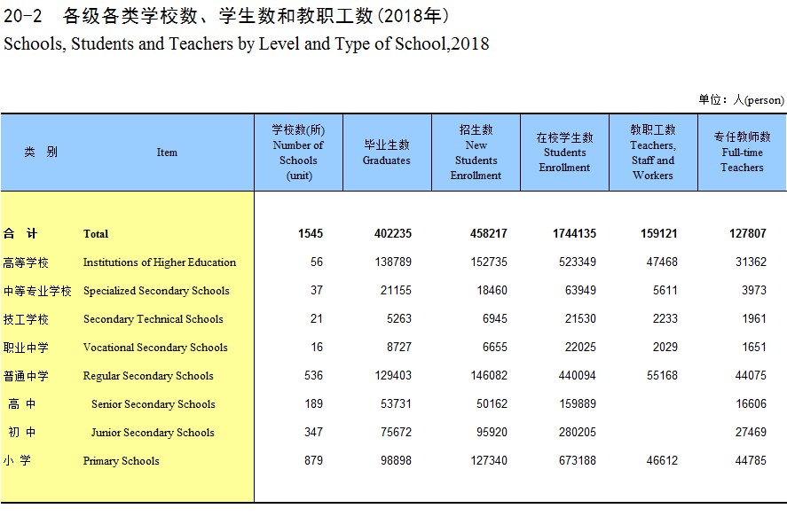The width and height of the screenshot is (787, 532).
Task: Click regular secondary schools count 536
Action: [x=314, y=376]
